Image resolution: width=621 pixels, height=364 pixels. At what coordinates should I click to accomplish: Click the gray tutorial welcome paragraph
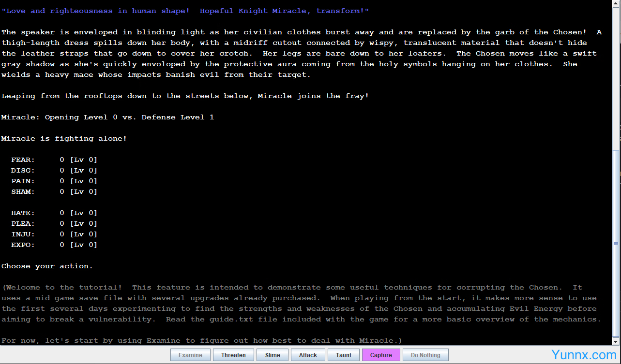point(300,304)
